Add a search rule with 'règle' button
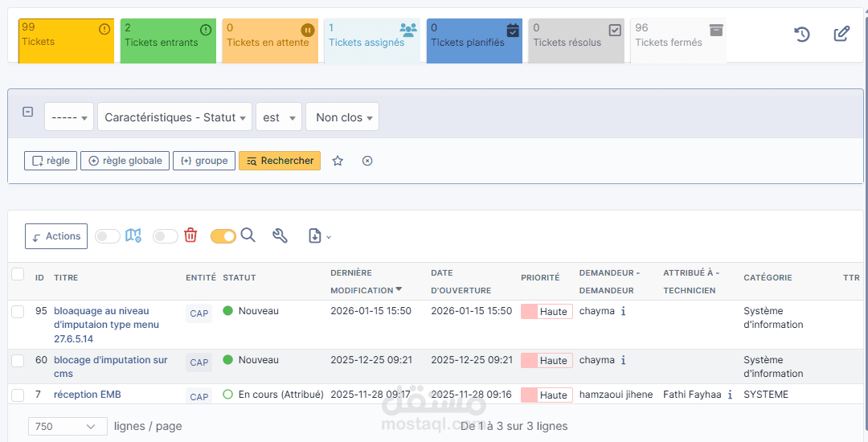868x442 pixels. coord(51,161)
